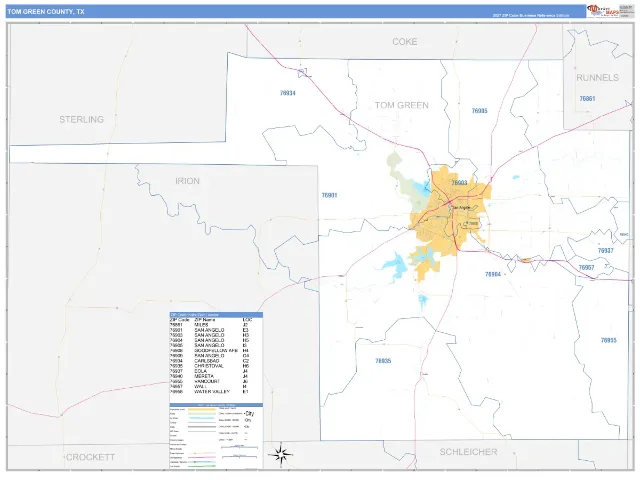Viewport: 640px width, 480px height.
Task: Click the 76904 ZIP label on the map
Action: coord(493,274)
